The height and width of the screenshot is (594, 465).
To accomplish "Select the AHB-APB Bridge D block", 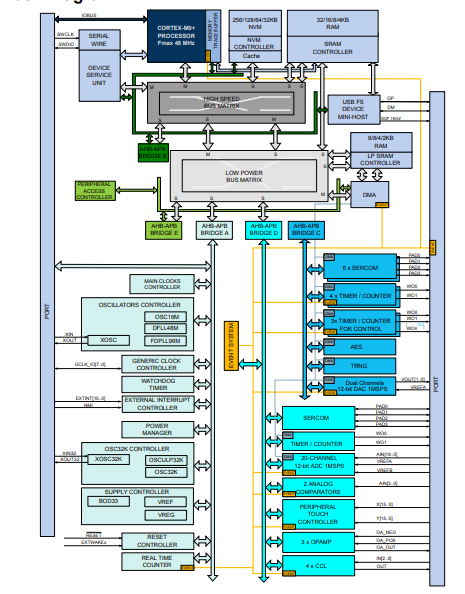I will tap(264, 230).
